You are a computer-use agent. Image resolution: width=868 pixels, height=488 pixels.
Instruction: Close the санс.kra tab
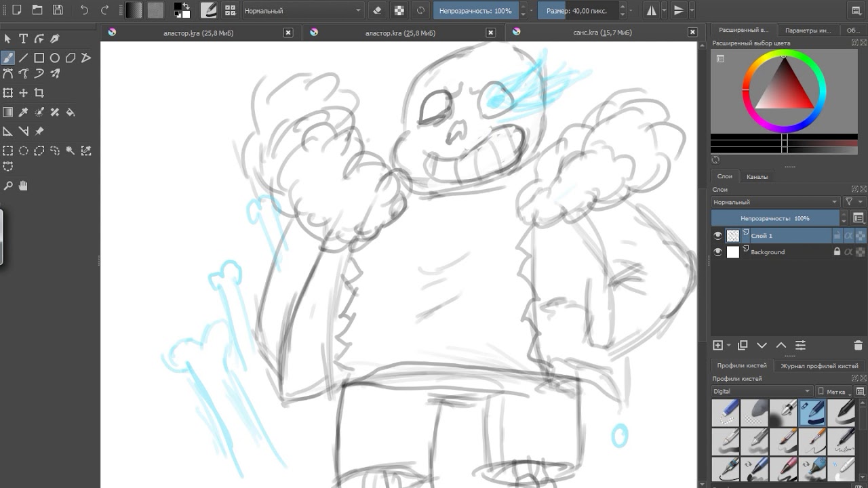click(692, 32)
